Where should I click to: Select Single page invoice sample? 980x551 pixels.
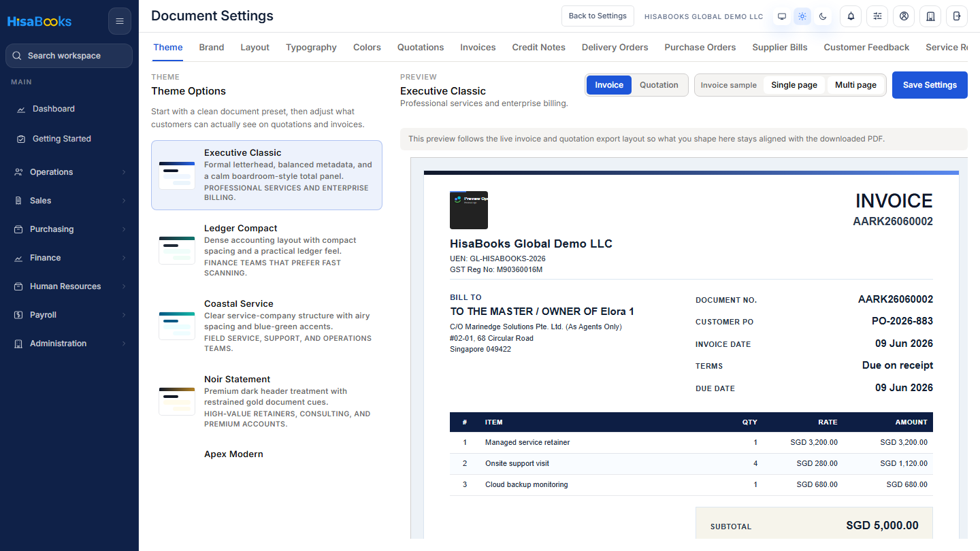point(794,85)
